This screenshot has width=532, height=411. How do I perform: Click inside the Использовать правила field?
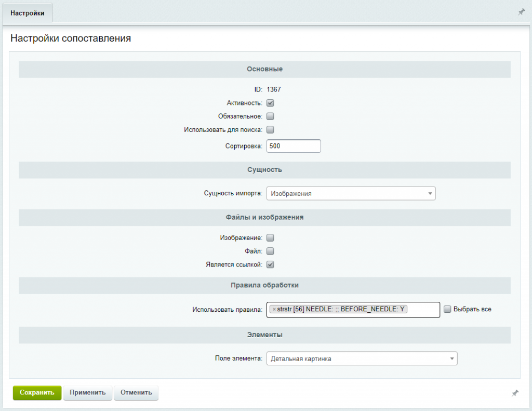tap(353, 310)
